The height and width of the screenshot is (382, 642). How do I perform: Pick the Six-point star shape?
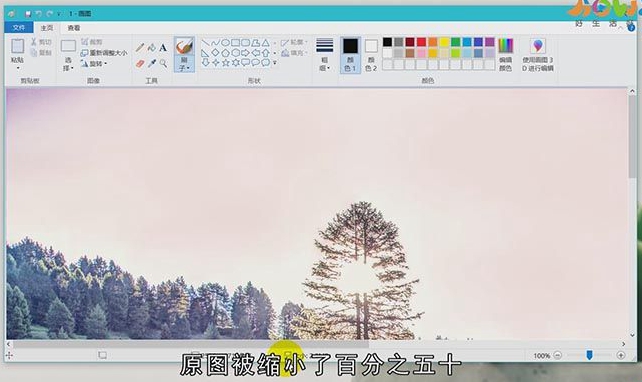[235, 63]
